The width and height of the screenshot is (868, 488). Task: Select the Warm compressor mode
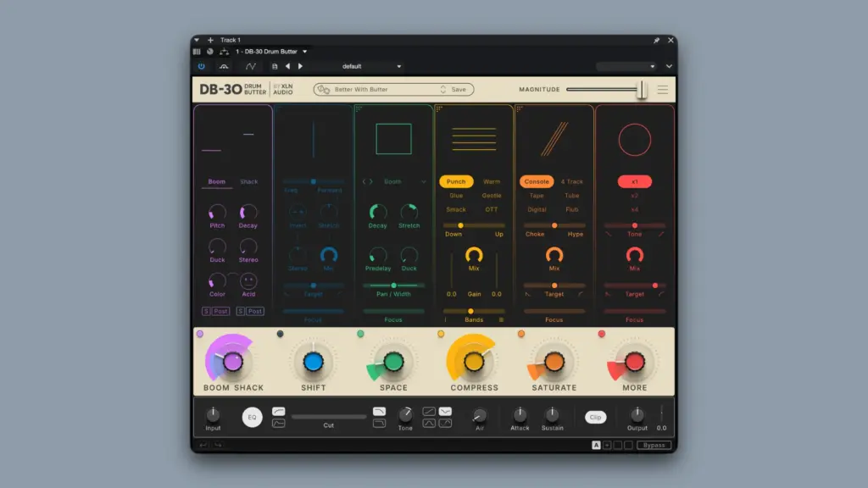(x=492, y=181)
